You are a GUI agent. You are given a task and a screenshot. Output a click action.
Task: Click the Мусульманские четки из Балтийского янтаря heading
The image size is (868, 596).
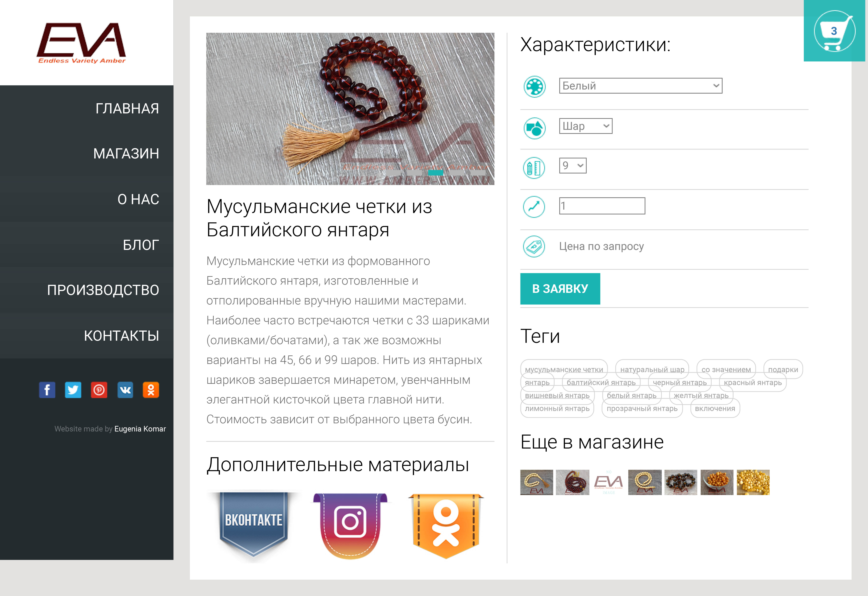click(319, 218)
